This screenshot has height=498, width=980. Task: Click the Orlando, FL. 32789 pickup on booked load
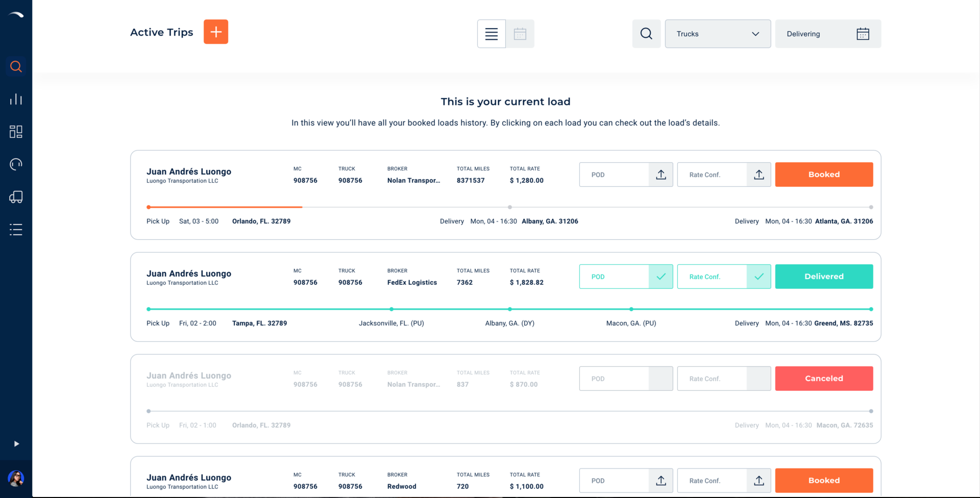coord(261,221)
